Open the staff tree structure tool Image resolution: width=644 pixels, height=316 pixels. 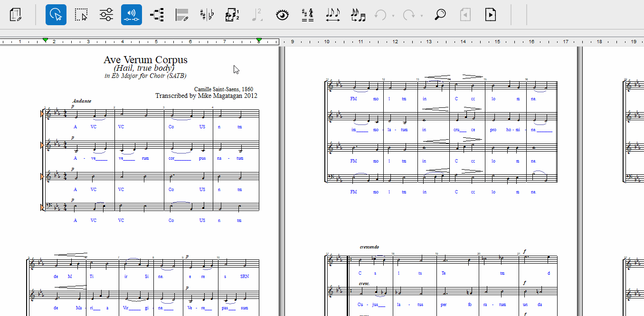(157, 15)
